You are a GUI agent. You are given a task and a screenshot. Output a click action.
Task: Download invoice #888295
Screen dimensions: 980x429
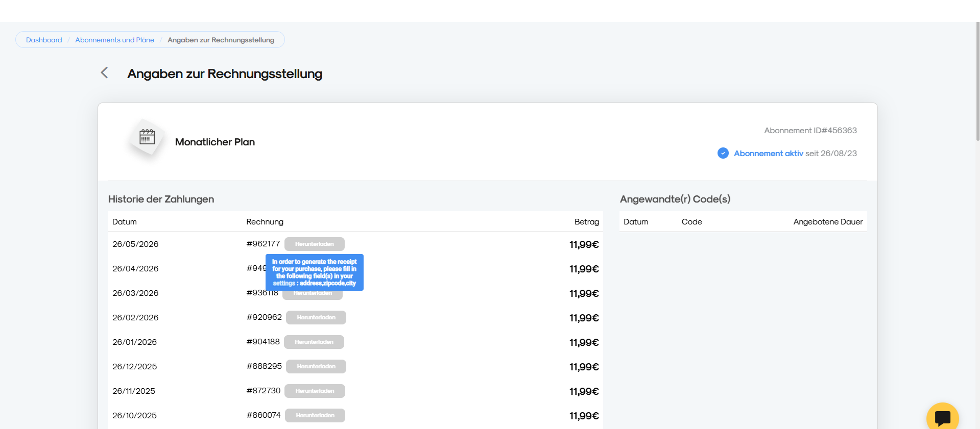tap(316, 366)
